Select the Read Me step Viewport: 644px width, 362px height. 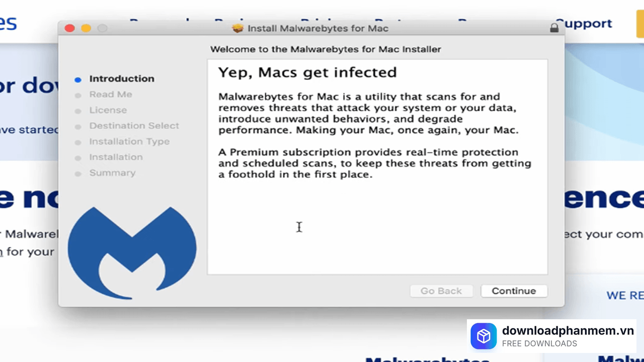pyautogui.click(x=111, y=95)
